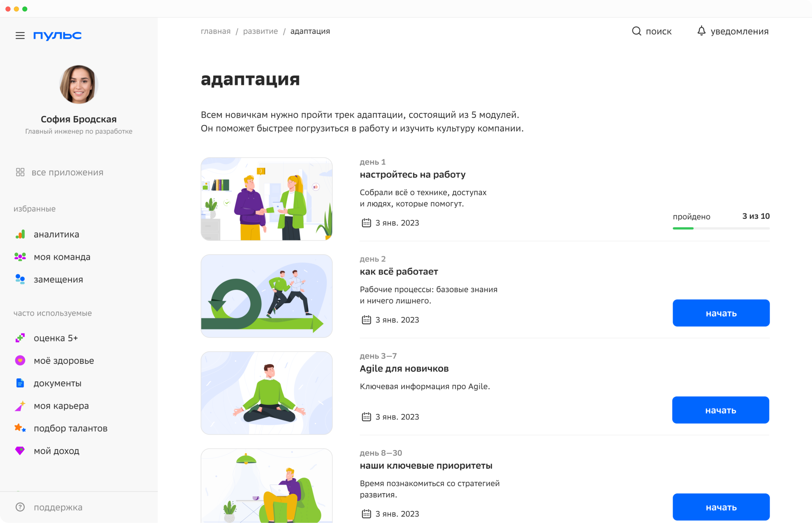Select подбор талантов menu label

71,428
